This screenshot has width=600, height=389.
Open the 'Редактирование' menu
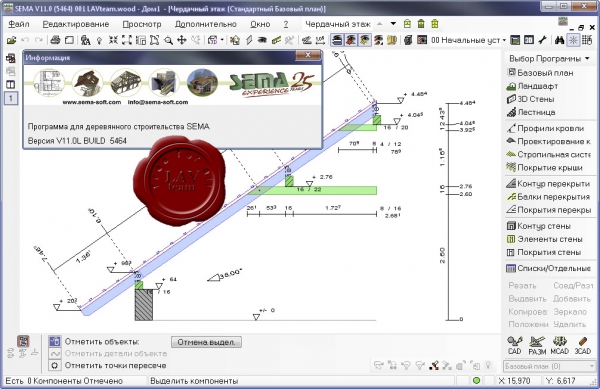coord(76,24)
